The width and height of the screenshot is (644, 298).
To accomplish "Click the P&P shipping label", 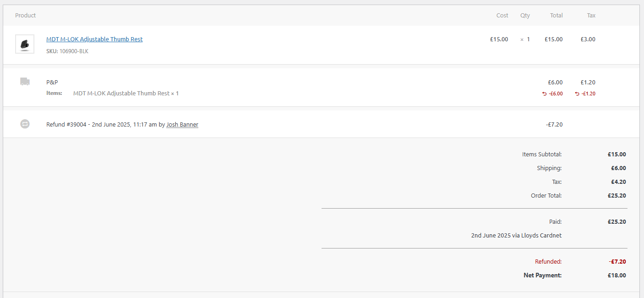I will [52, 83].
